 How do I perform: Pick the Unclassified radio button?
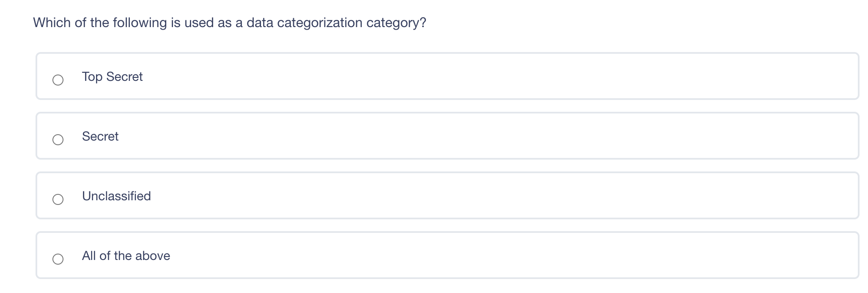(58, 199)
